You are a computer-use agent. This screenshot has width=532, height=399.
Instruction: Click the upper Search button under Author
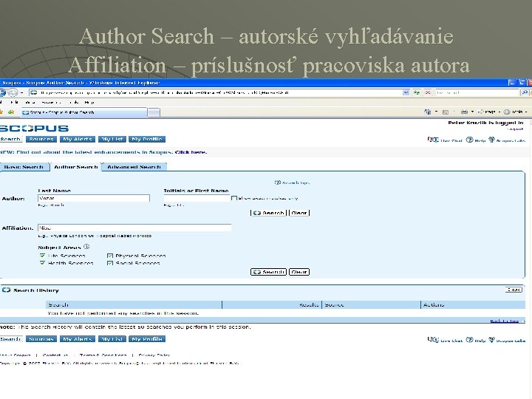268,213
